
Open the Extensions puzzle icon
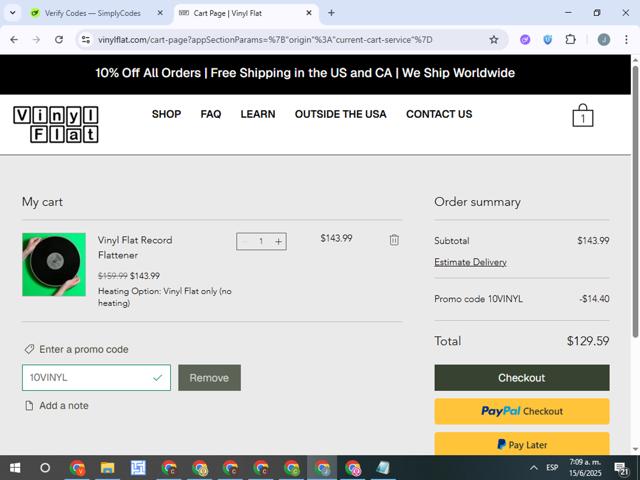570,40
